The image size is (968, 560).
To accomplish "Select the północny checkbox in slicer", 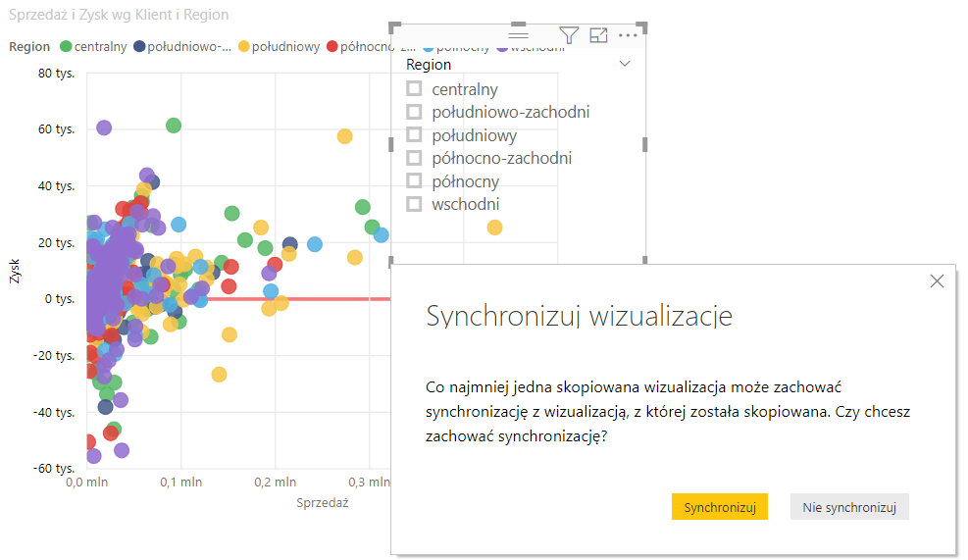I will pos(414,181).
